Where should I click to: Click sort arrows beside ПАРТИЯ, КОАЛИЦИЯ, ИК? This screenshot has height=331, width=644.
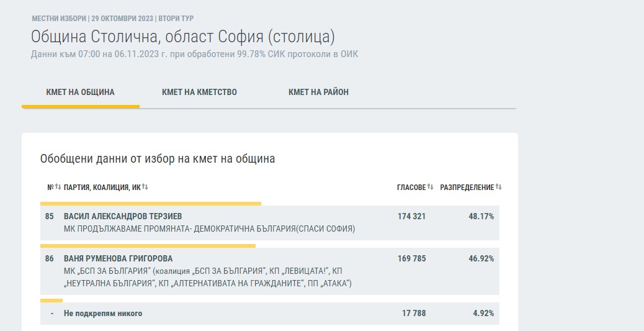pos(145,187)
